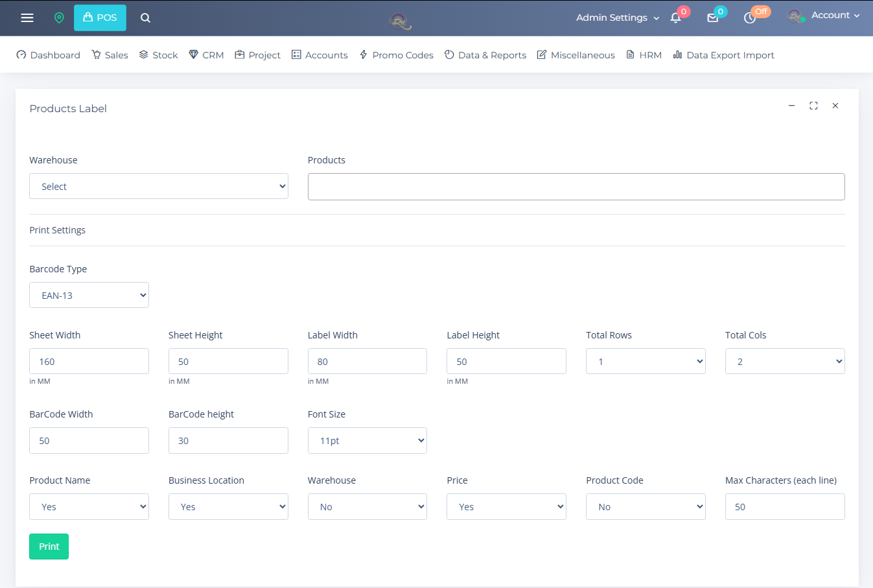Open the Barcode Type dropdown
The image size is (873, 588).
click(x=89, y=295)
